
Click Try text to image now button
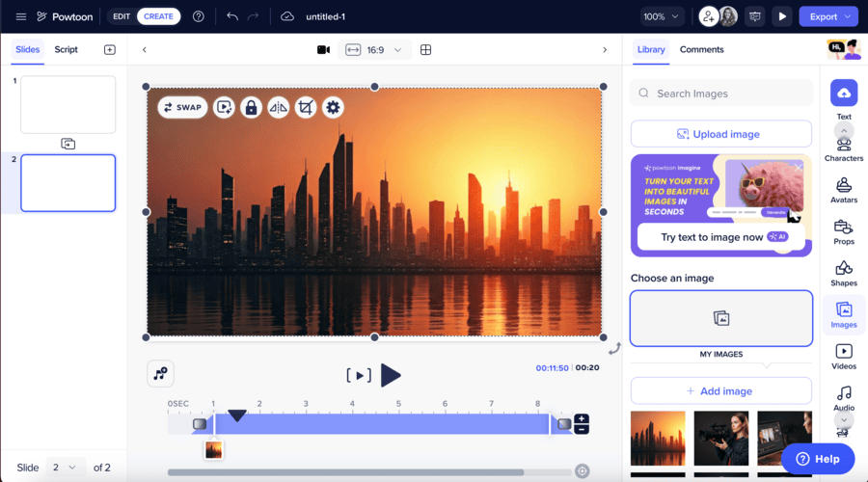(720, 237)
